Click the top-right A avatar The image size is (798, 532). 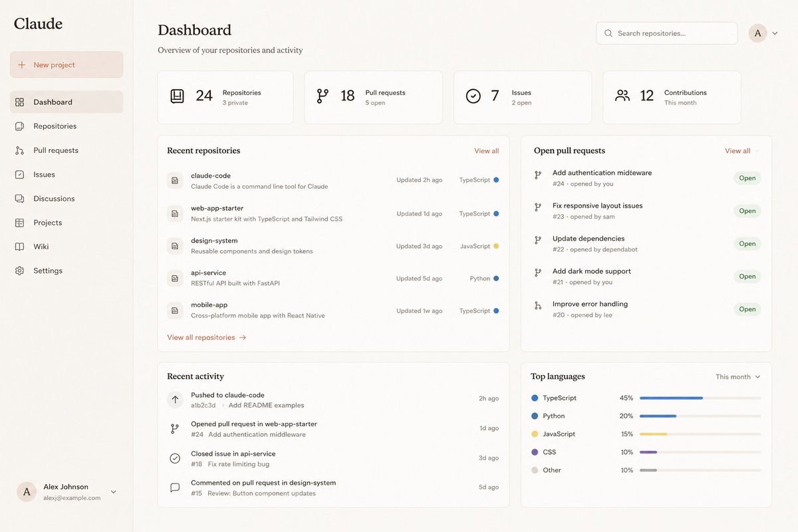(757, 33)
